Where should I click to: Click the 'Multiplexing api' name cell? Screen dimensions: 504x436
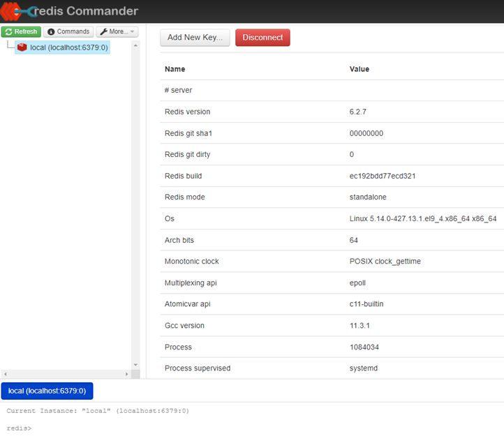click(x=191, y=283)
